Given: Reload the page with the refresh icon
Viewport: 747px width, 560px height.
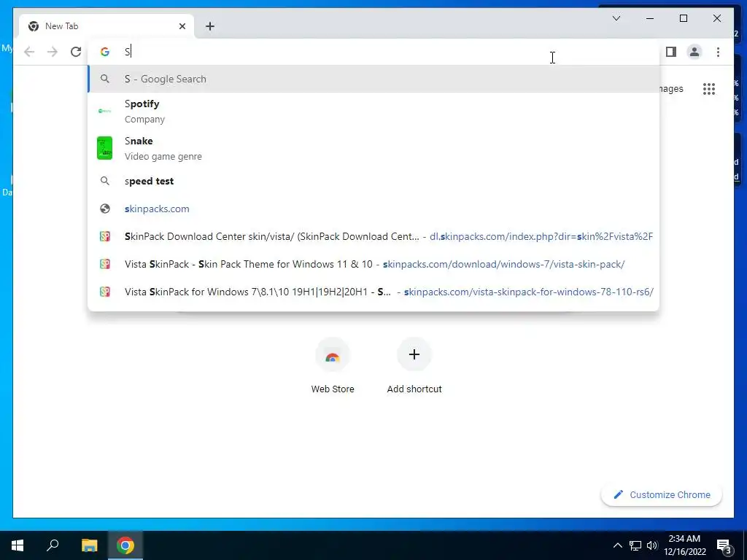Looking at the screenshot, I should pyautogui.click(x=76, y=52).
